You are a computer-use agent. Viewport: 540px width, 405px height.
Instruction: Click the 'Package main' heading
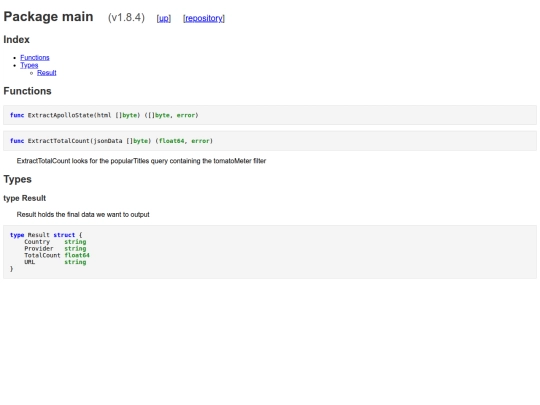(x=48, y=17)
